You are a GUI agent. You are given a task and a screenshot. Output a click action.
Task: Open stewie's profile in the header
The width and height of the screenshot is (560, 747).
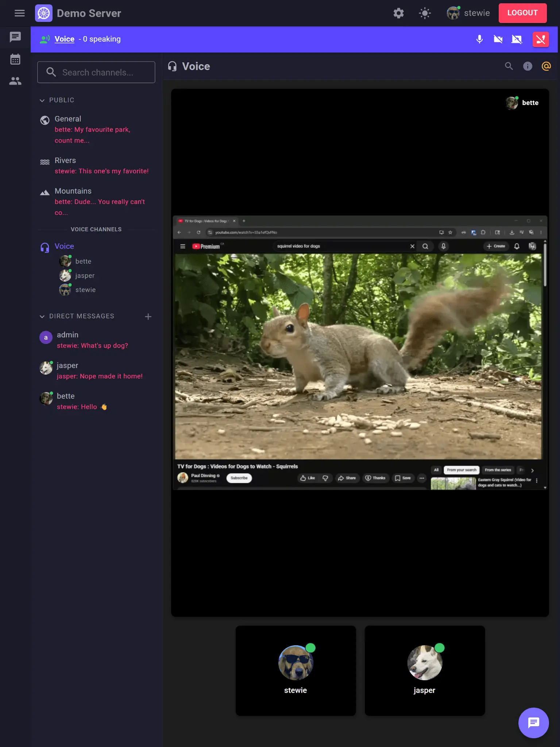[468, 13]
